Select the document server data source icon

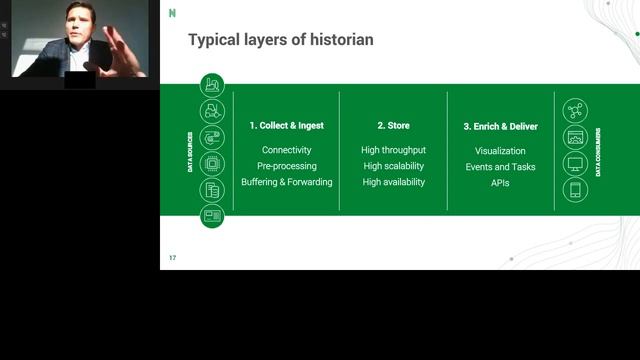[212, 190]
